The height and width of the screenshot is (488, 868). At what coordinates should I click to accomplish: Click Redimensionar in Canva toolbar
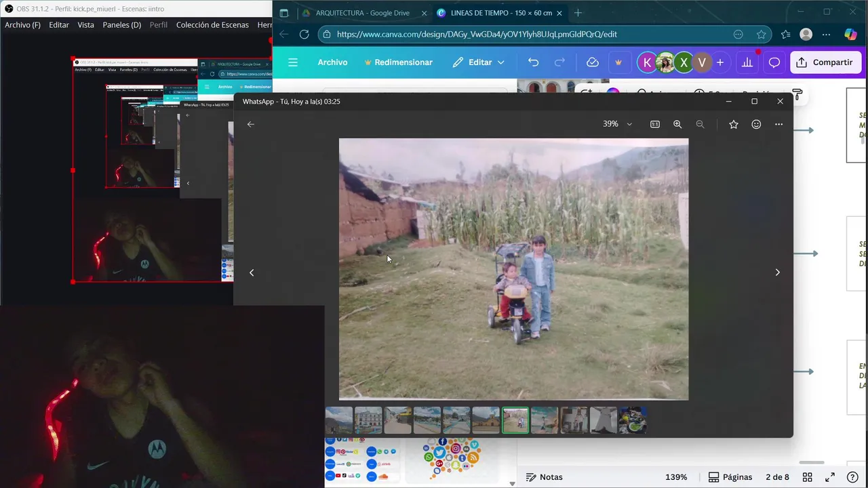click(x=398, y=62)
